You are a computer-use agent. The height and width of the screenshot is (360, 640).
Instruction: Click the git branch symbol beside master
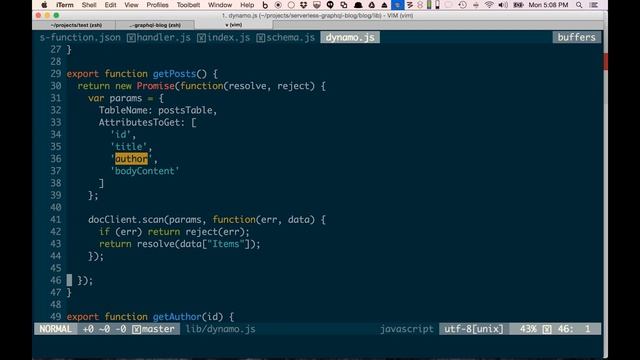136,329
